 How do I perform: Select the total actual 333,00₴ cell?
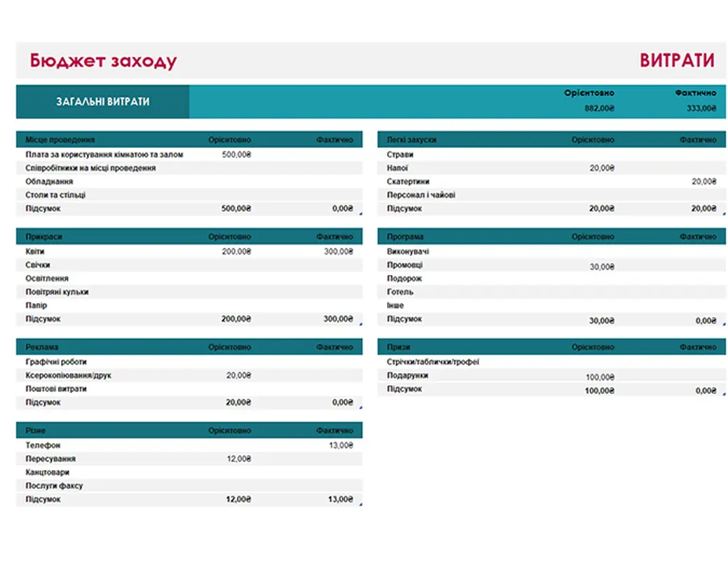[701, 109]
